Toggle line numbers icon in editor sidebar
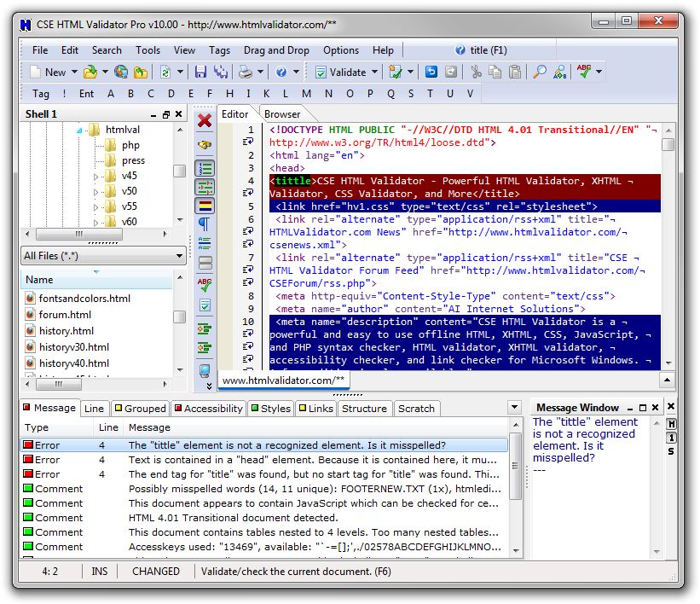This screenshot has width=700, height=604. pyautogui.click(x=205, y=168)
